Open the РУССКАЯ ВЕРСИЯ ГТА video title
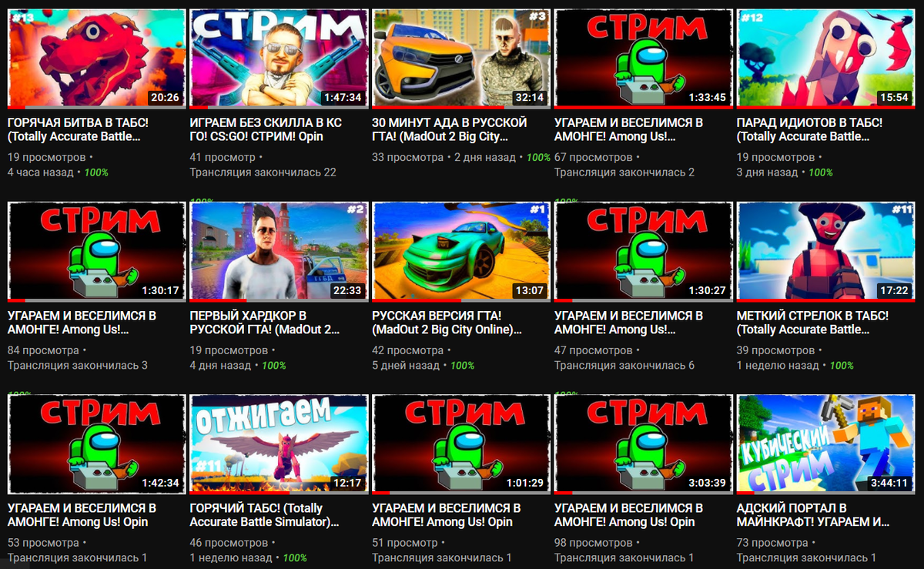 [446, 322]
